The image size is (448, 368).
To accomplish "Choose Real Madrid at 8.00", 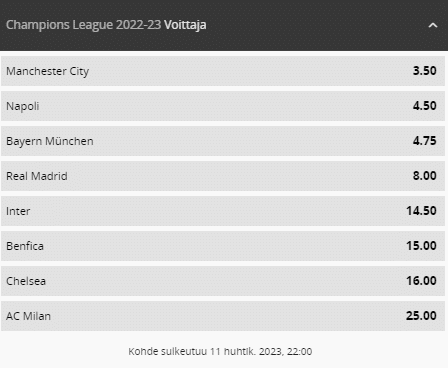I will (424, 176).
